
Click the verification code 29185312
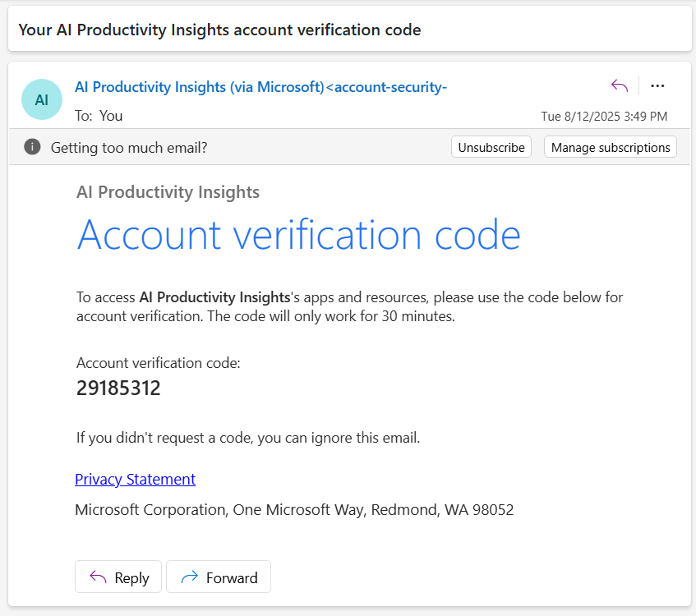pyautogui.click(x=118, y=388)
